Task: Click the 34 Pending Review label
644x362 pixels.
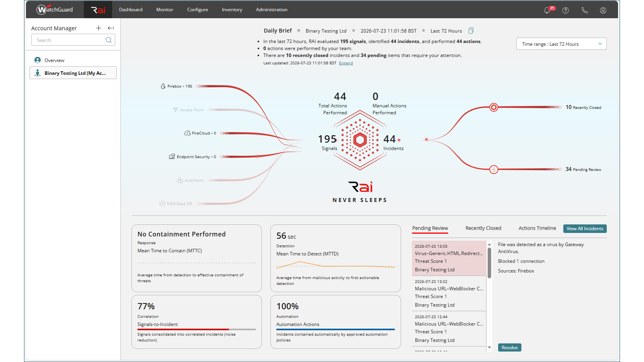Action: pos(583,169)
